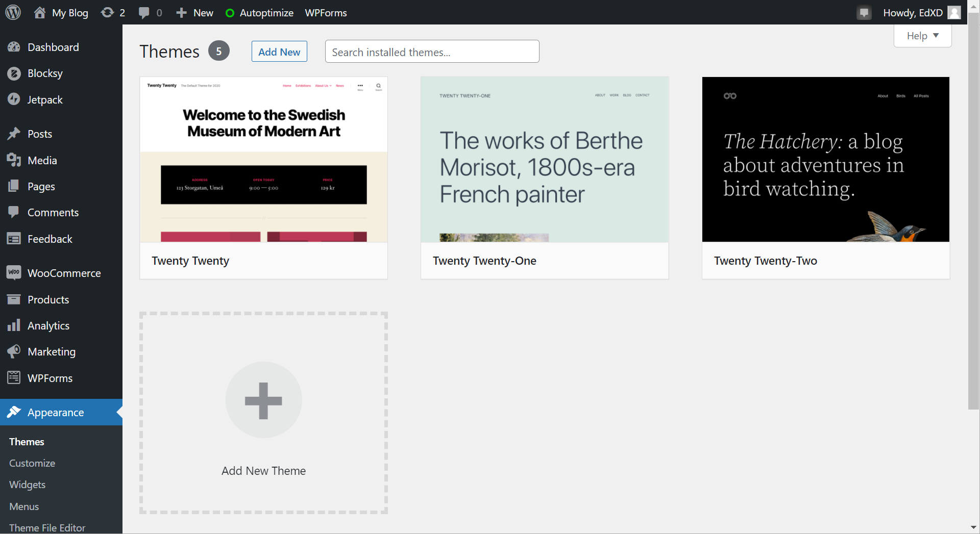This screenshot has width=980, height=534.
Task: Click the WordPress logo icon
Action: point(13,12)
